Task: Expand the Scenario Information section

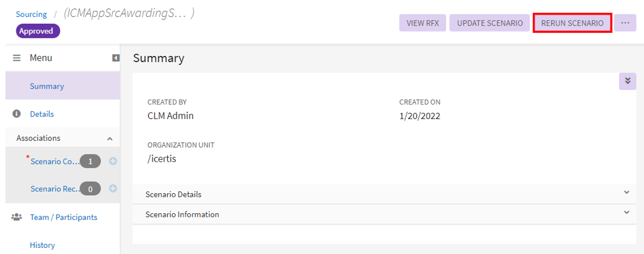Action: [627, 213]
